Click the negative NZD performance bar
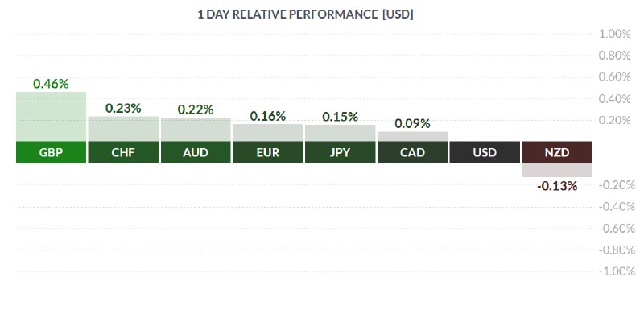Screen dimensions: 644x314 [x=557, y=170]
